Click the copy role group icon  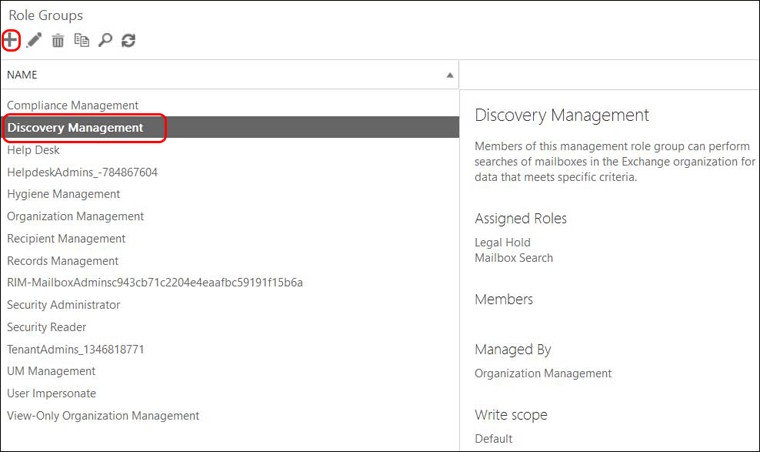tap(81, 41)
